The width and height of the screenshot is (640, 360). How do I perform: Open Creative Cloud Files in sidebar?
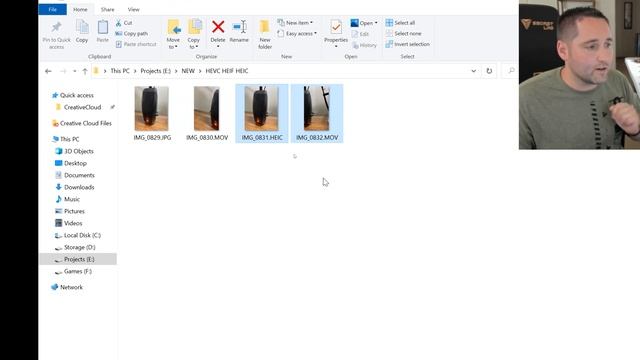click(86, 123)
